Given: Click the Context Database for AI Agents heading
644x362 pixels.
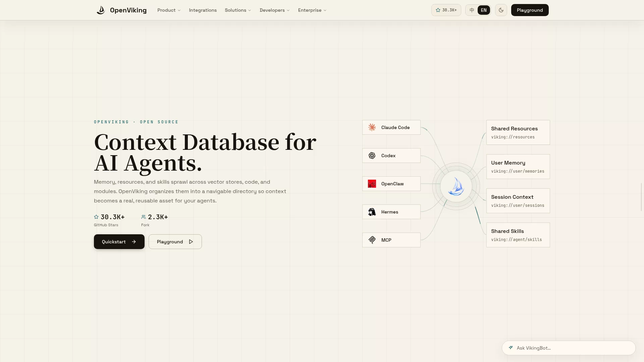Looking at the screenshot, I should (x=205, y=153).
